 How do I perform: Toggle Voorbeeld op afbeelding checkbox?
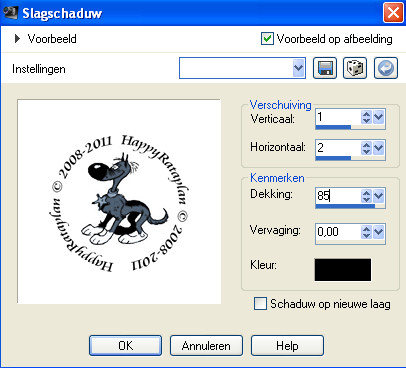pos(267,39)
